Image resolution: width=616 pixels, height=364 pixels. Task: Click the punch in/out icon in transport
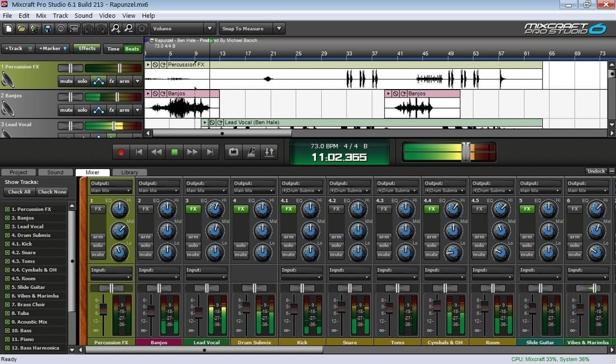pyautogui.click(x=269, y=152)
